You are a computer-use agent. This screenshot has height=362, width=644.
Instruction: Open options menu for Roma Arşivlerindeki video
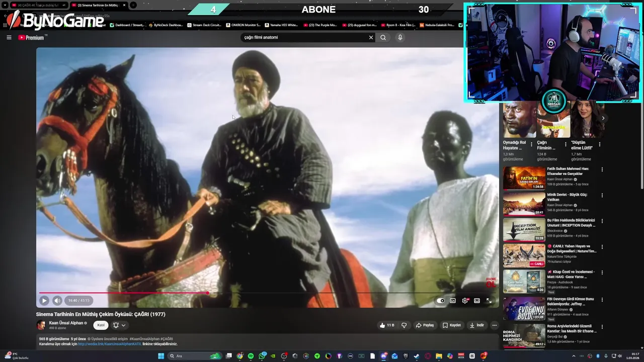[602, 327]
